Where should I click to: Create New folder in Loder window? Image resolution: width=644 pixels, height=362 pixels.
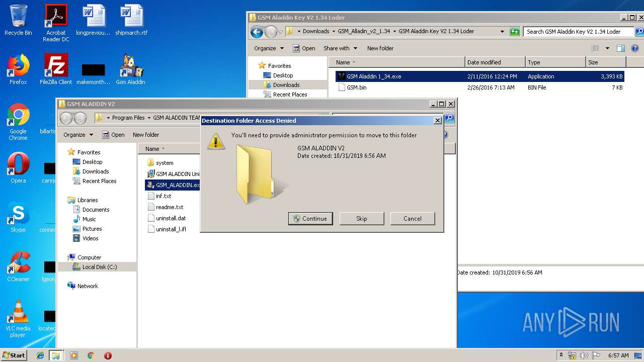(x=380, y=48)
